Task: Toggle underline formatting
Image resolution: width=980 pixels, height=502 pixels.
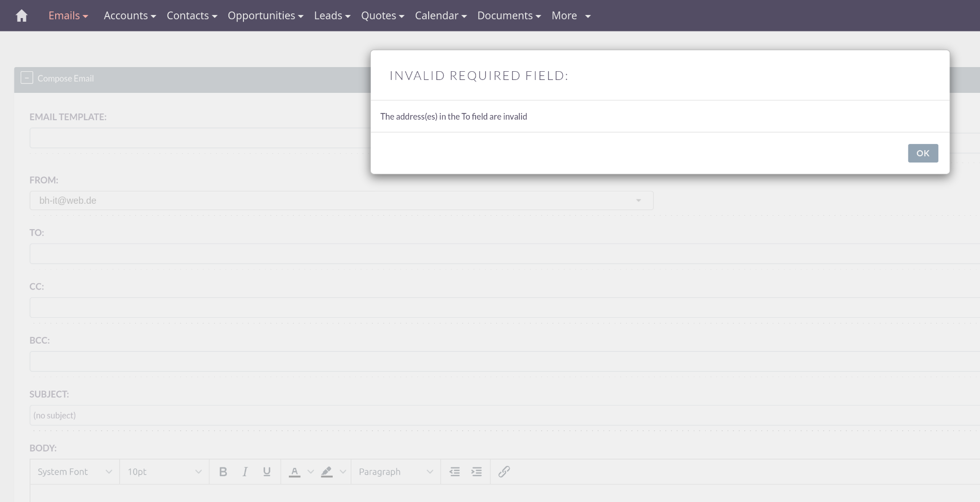Action: click(267, 472)
